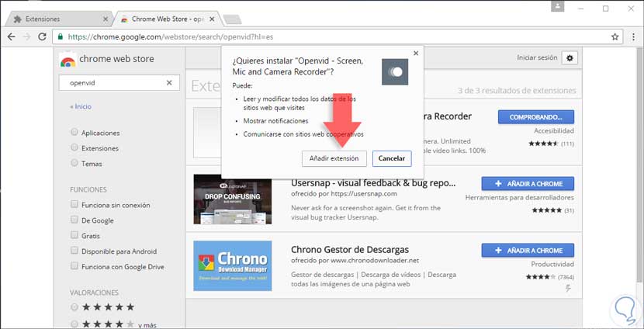Go back with the browser back arrow
The image size is (644, 329).
12,37
